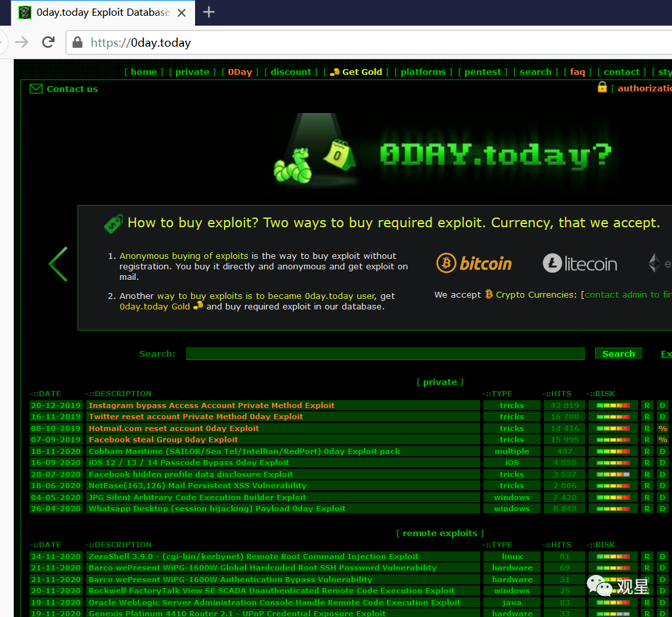The width and height of the screenshot is (672, 617).
Task: Reload the page with the refresh icon
Action: (x=48, y=42)
